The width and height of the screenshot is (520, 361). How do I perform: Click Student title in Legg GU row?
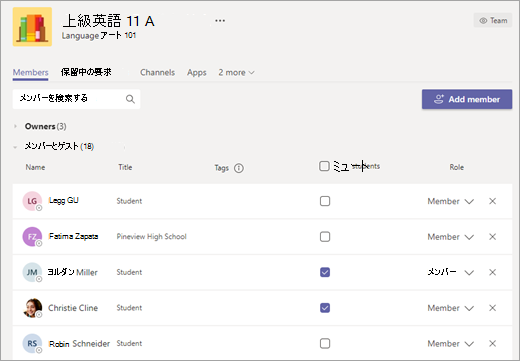click(x=129, y=201)
